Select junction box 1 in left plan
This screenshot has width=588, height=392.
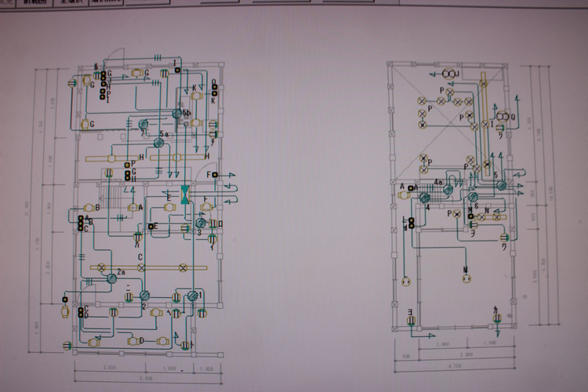pos(192,296)
